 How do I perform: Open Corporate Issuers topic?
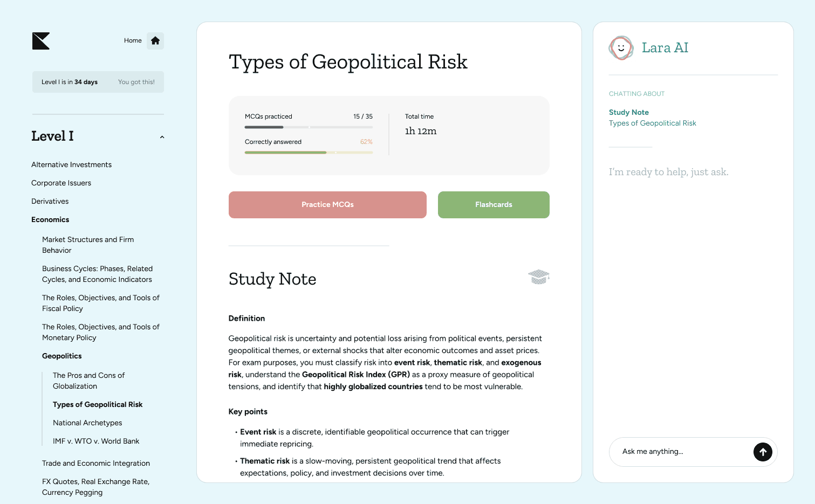[61, 183]
